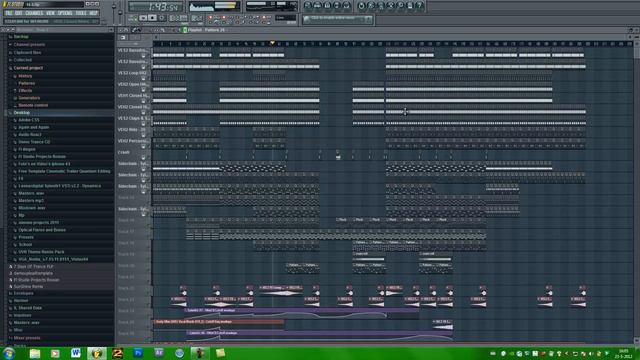This screenshot has height=360, width=640.
Task: Toggle song/pattern mode switch
Action: point(133,18)
